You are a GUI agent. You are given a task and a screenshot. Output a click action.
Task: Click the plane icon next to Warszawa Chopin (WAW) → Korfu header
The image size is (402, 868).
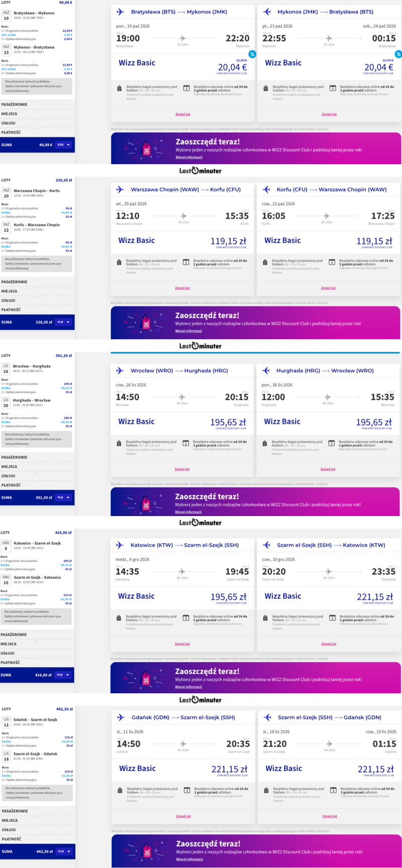[120, 190]
